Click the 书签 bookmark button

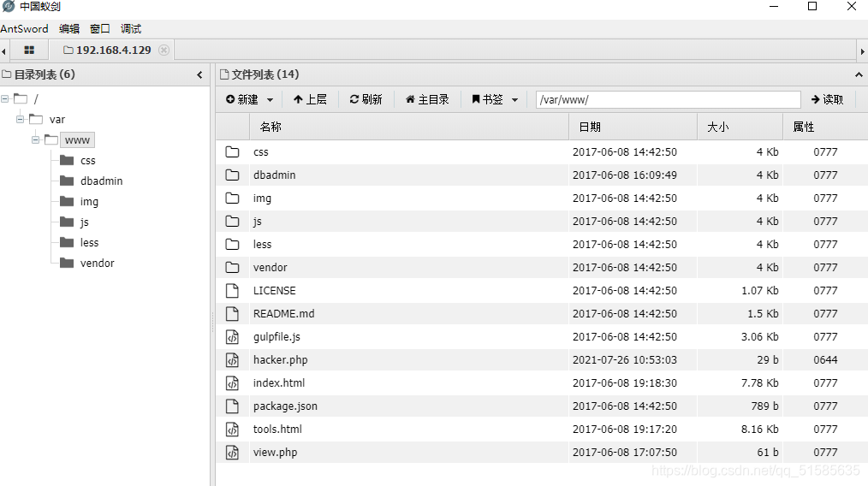[487, 99]
